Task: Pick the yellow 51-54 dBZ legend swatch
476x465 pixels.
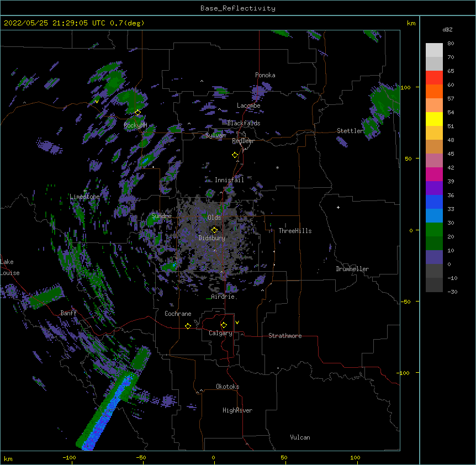Action: point(434,119)
